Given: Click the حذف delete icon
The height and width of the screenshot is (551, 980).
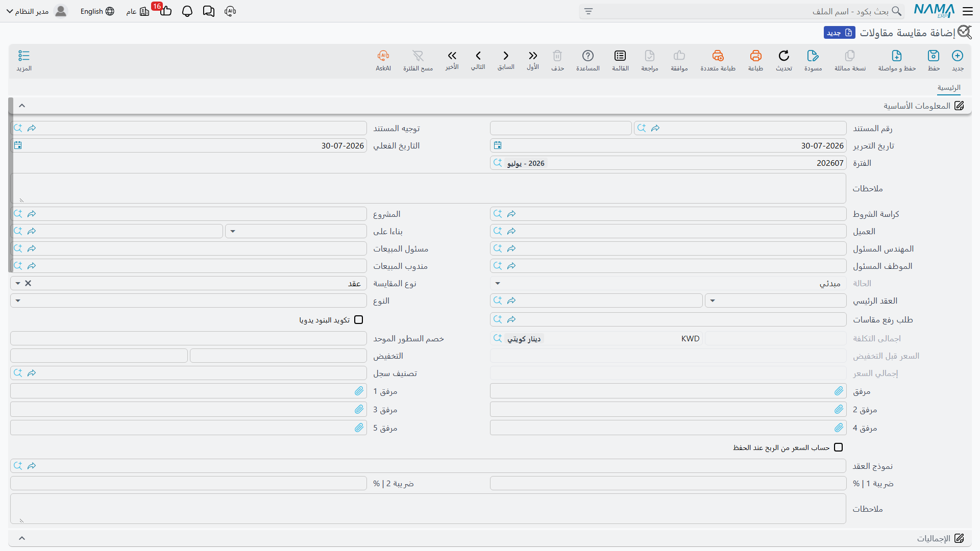Looking at the screenshot, I should coord(557,60).
